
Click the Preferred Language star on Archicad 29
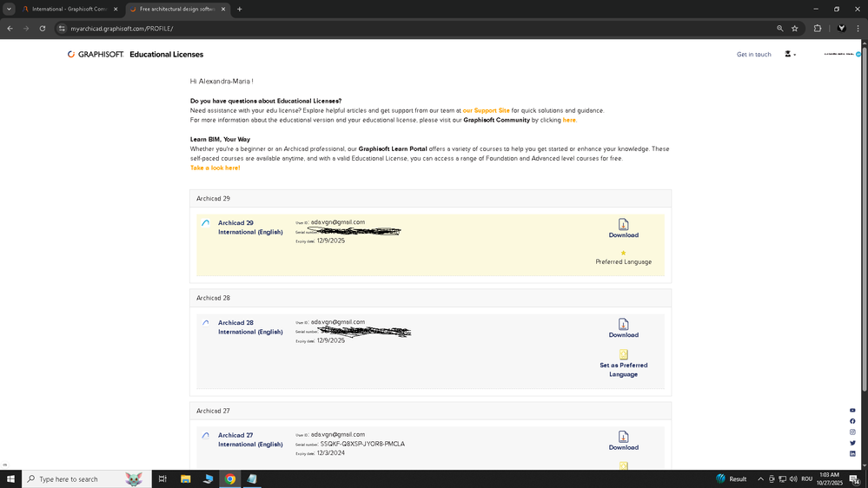[x=623, y=253]
